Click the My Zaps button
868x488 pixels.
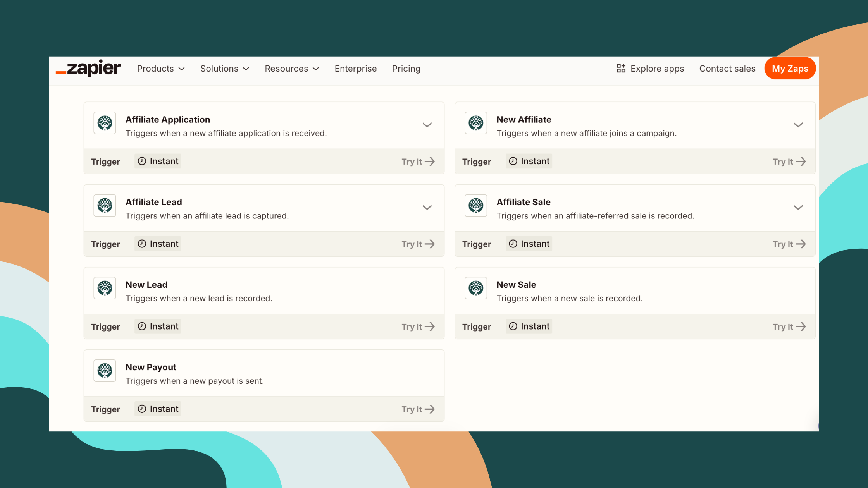790,68
